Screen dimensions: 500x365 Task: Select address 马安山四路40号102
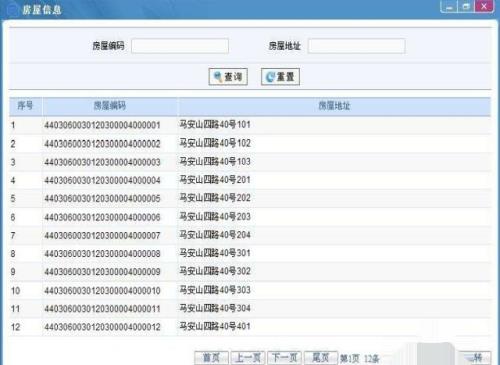(215, 143)
